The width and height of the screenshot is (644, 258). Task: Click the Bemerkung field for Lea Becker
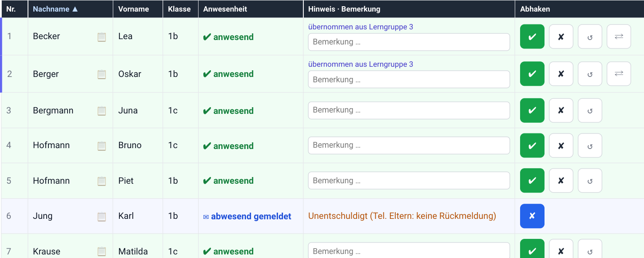(x=409, y=42)
